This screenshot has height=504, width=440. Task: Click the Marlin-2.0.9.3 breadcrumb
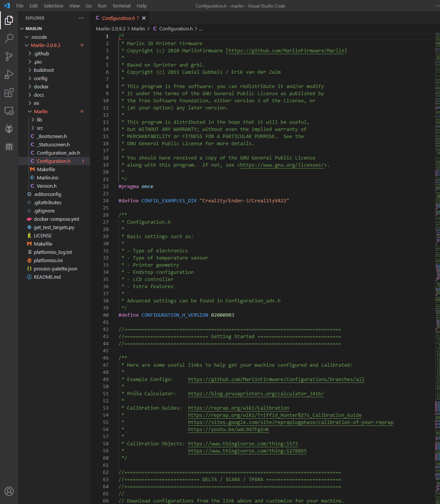tap(111, 29)
